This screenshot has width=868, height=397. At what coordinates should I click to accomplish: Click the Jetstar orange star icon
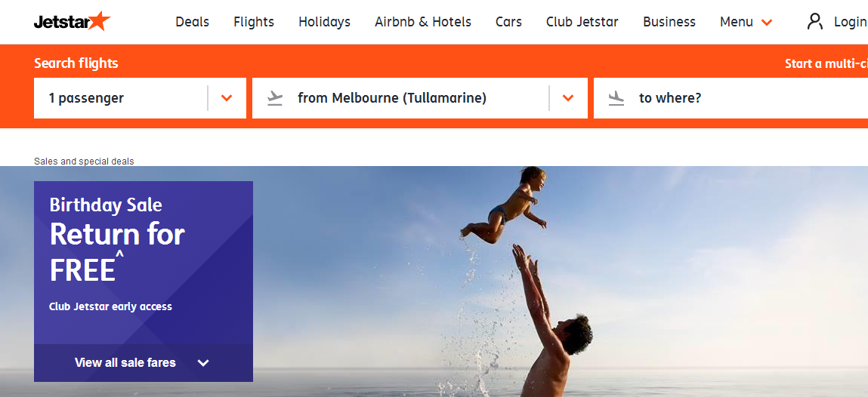pyautogui.click(x=99, y=21)
